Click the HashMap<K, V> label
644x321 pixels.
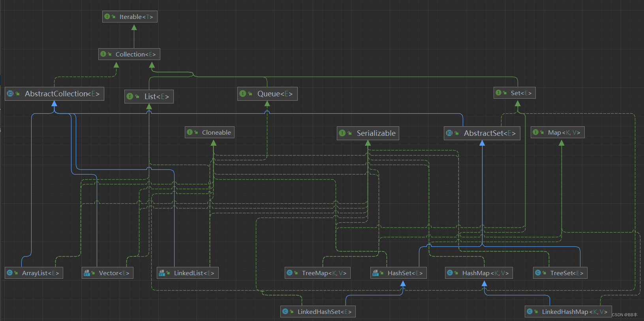pos(485,273)
